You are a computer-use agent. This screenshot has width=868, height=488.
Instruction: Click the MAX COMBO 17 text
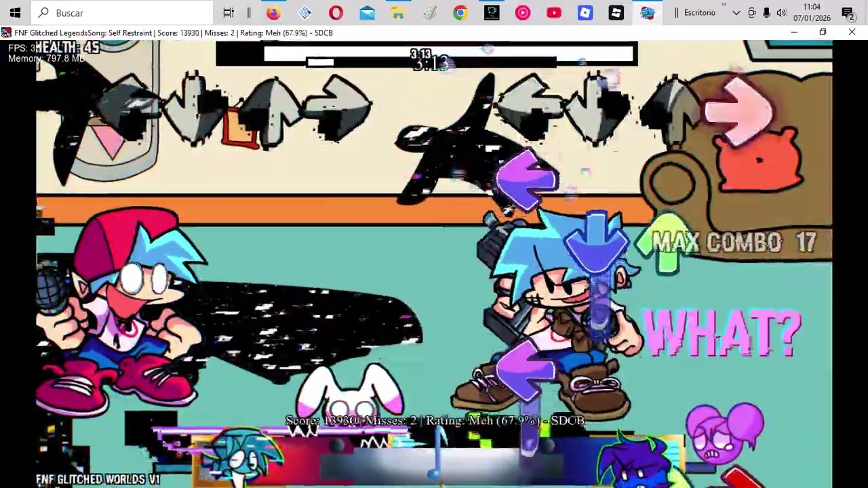(734, 242)
